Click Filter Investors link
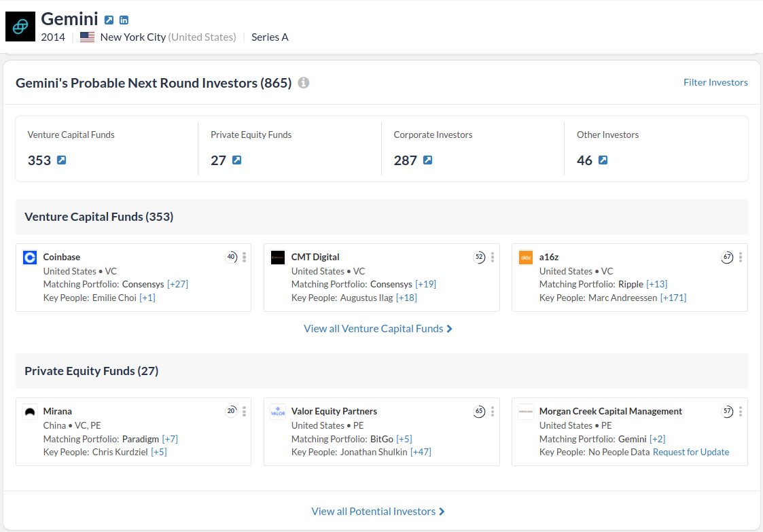This screenshot has width=763, height=532. pos(715,82)
